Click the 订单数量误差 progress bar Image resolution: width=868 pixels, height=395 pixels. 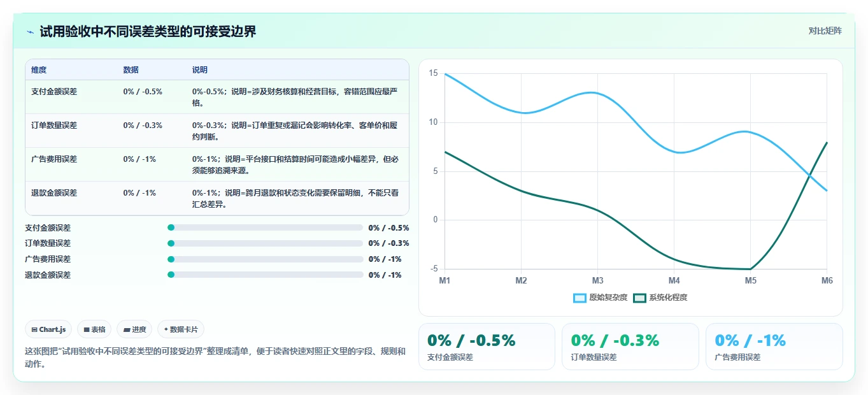point(266,243)
